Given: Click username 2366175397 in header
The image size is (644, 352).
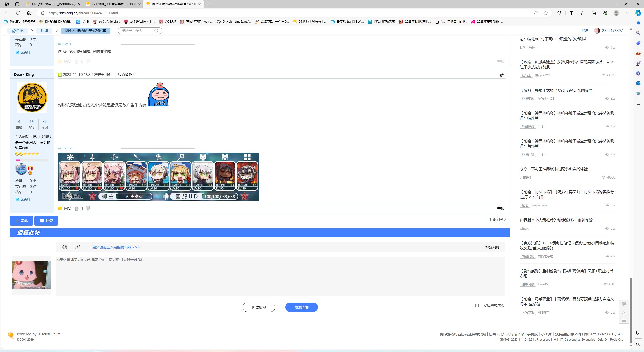Looking at the screenshot, I should (x=612, y=31).
